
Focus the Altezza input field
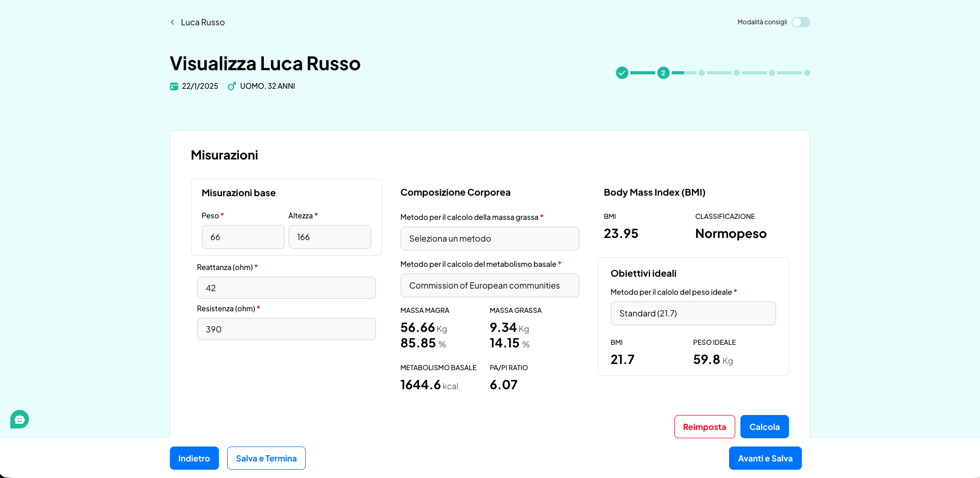click(329, 237)
